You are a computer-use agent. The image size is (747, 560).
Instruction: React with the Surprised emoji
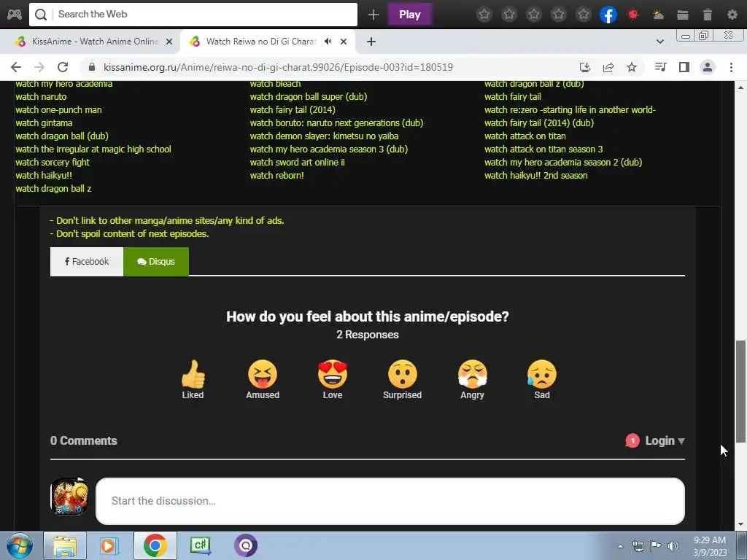pyautogui.click(x=403, y=379)
